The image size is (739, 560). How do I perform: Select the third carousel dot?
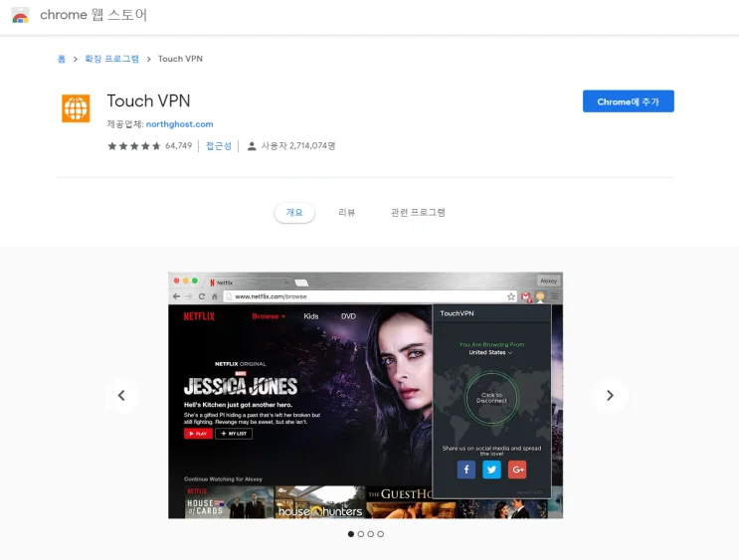tap(370, 534)
